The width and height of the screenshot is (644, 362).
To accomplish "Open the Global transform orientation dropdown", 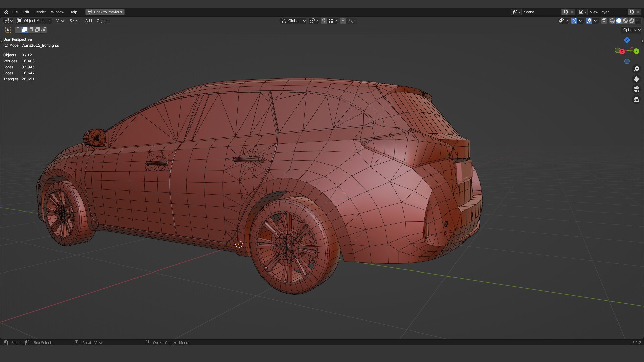I will coord(293,21).
